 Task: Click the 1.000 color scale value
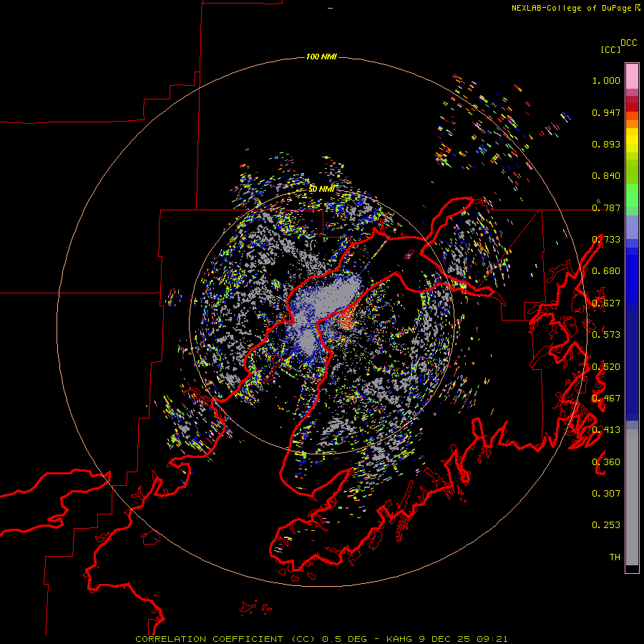pyautogui.click(x=606, y=81)
